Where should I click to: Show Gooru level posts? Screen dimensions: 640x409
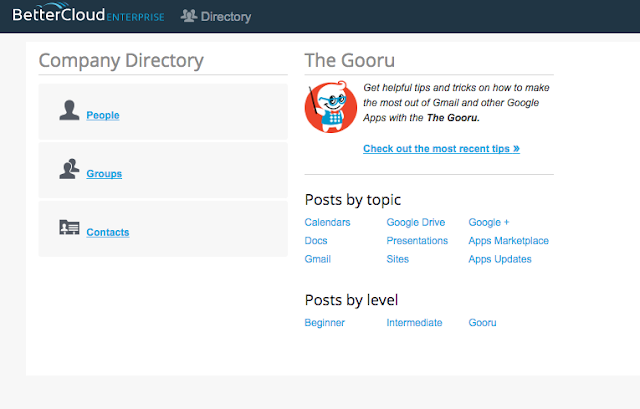coord(482,323)
